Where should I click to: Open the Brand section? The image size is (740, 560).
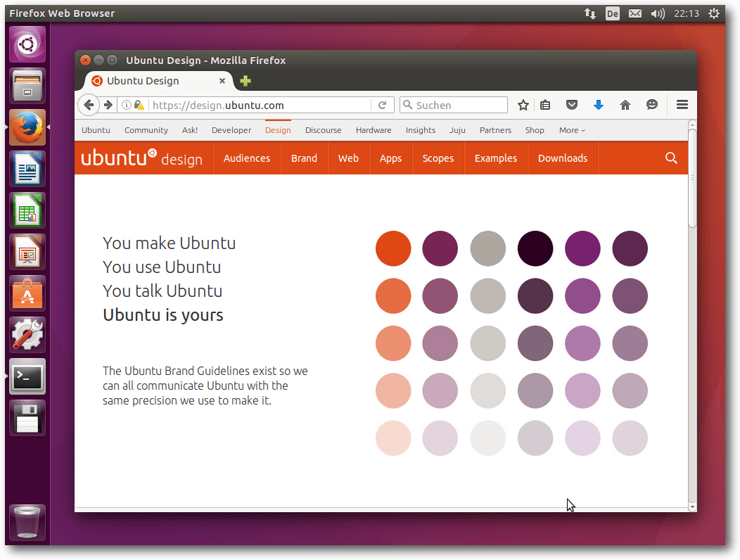[x=304, y=158]
